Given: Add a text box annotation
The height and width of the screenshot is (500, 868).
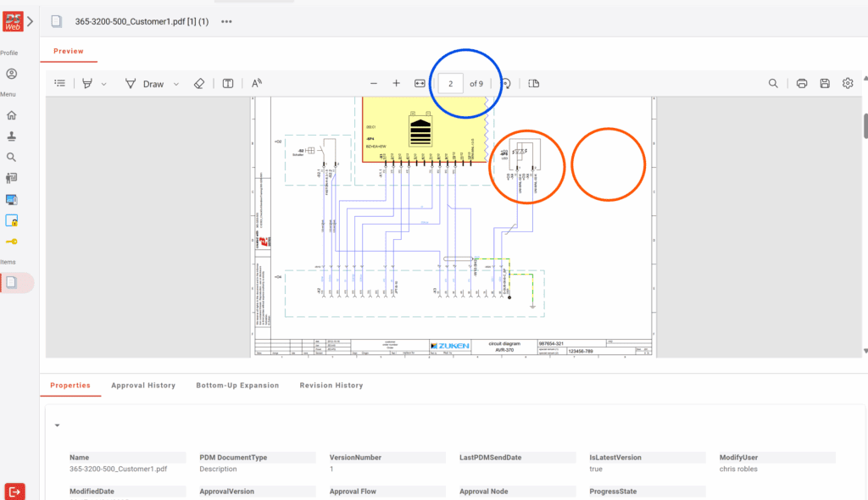Looking at the screenshot, I should (x=227, y=83).
